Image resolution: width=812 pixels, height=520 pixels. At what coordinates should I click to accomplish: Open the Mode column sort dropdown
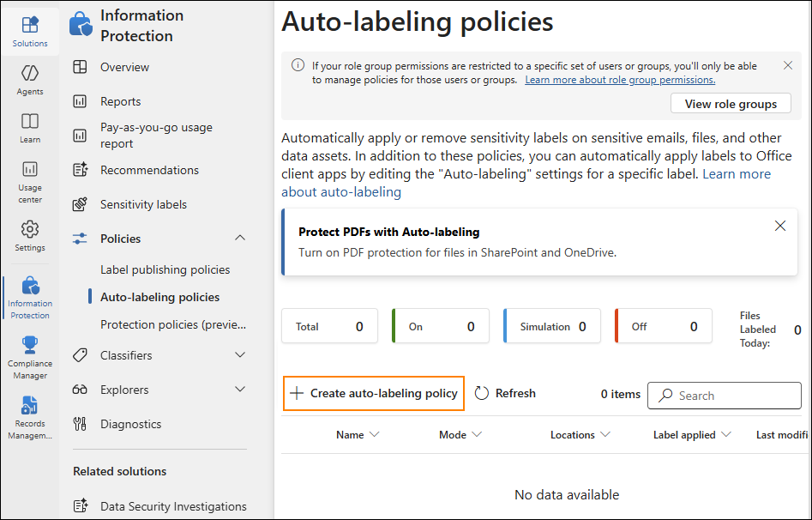click(x=477, y=434)
